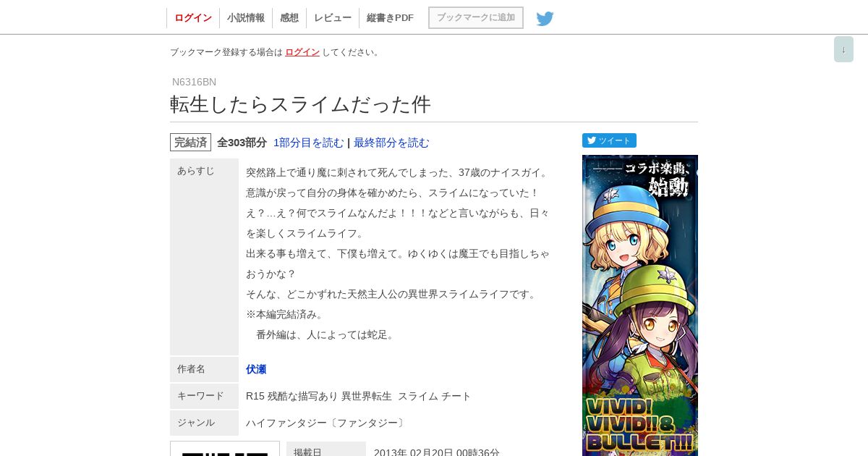
Task: Click the keywords text R15 残酷な描写あり
Action: coord(292,396)
